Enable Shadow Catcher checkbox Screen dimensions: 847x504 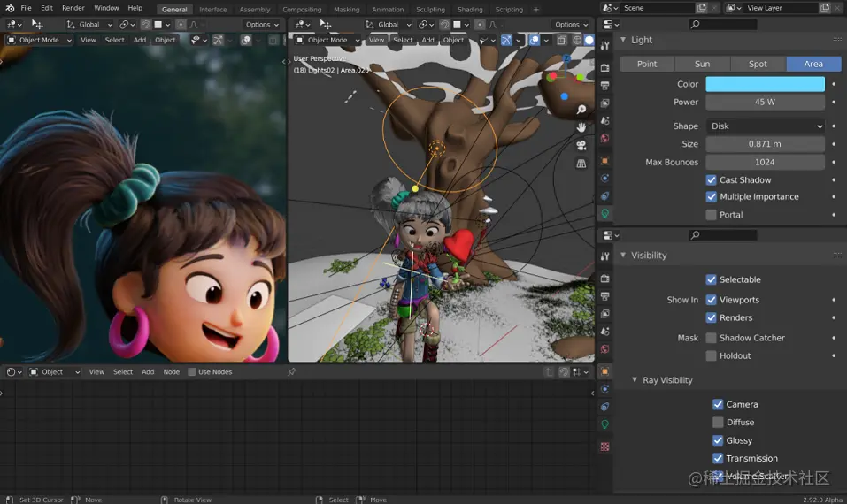pos(712,338)
